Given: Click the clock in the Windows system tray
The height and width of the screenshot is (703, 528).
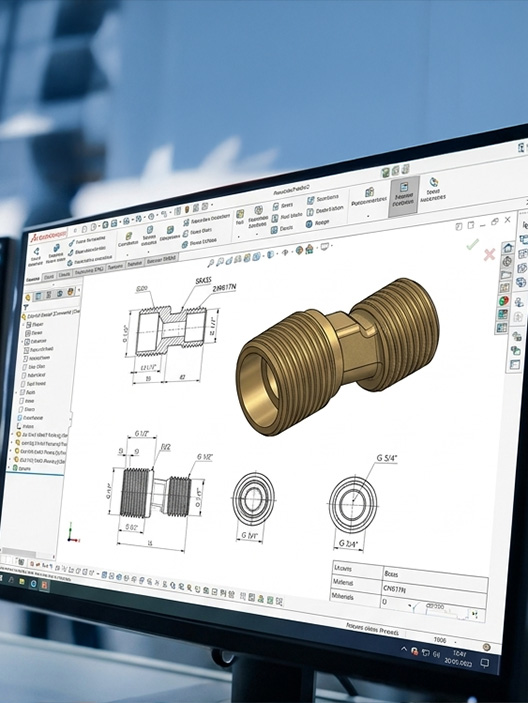Looking at the screenshot, I should point(458,657).
